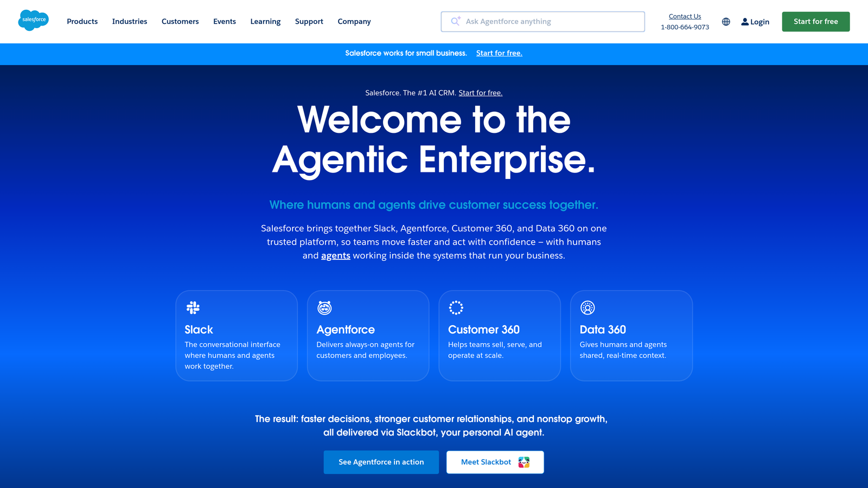The width and height of the screenshot is (868, 488).
Task: Click the Customer 360 circular icon
Action: click(456, 307)
